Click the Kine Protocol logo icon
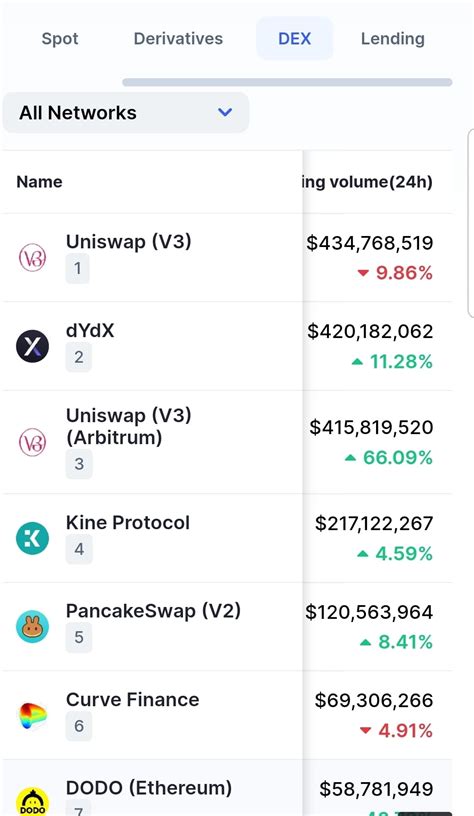Viewport: 474px width, 816px height. coord(32,538)
